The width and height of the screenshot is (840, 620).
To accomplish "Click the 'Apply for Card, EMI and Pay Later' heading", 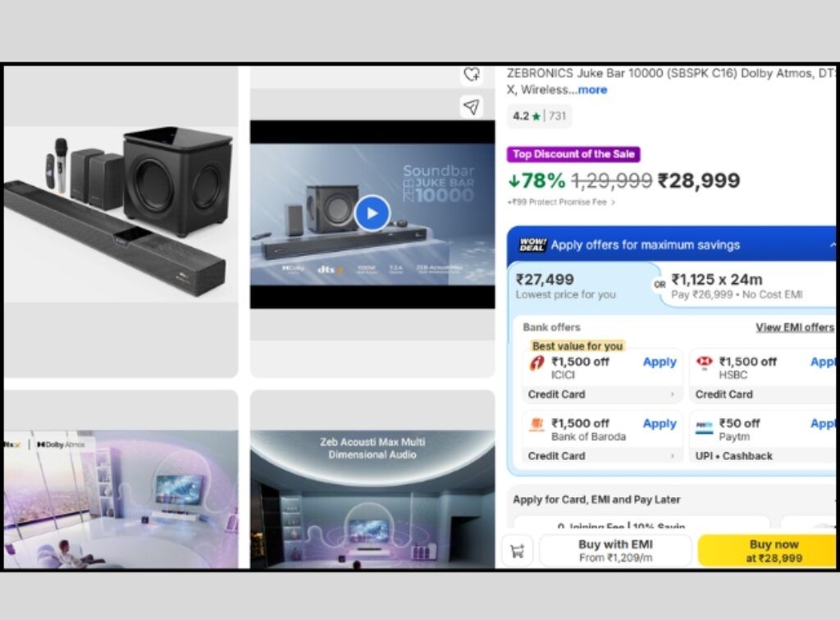I will (x=596, y=499).
